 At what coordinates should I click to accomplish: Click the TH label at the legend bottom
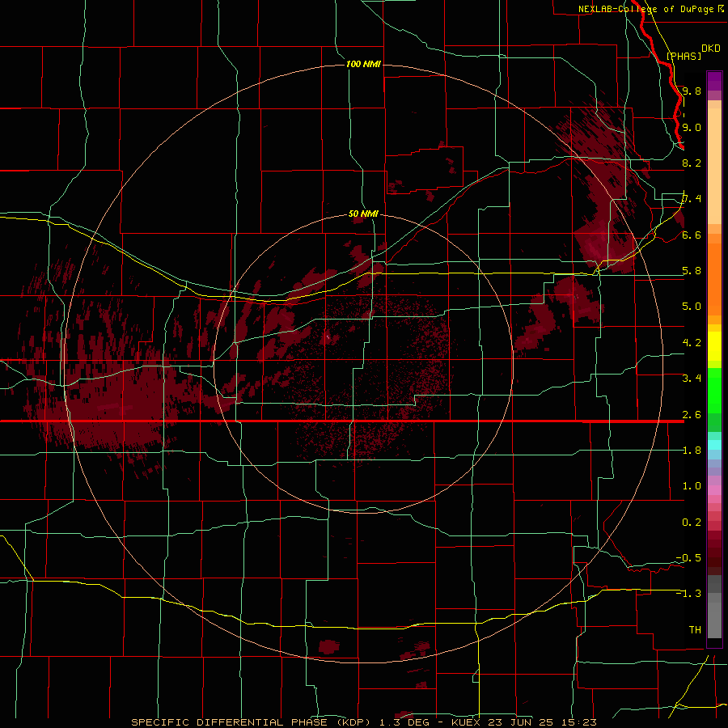(x=695, y=630)
